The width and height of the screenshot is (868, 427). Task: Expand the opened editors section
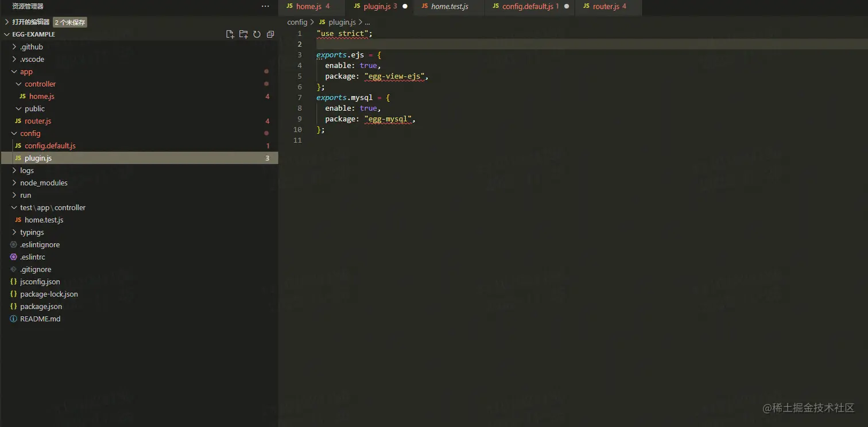click(7, 22)
